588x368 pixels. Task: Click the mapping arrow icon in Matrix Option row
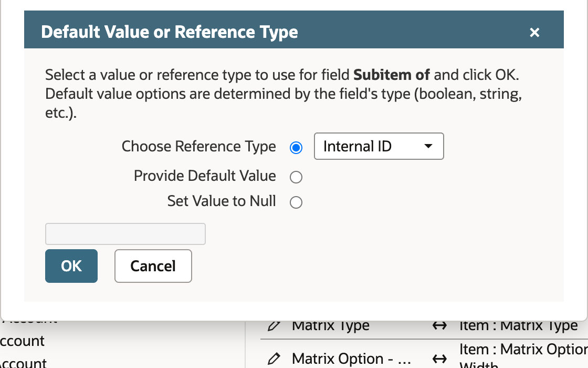coord(439,359)
